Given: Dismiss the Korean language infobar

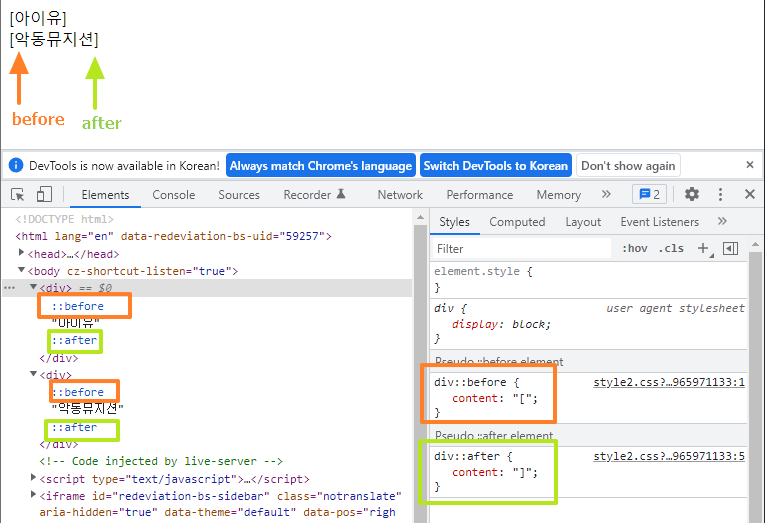Looking at the screenshot, I should tap(750, 165).
